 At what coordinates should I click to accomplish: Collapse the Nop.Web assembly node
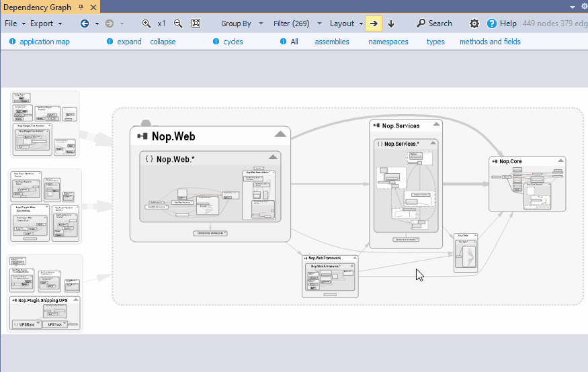click(x=280, y=134)
